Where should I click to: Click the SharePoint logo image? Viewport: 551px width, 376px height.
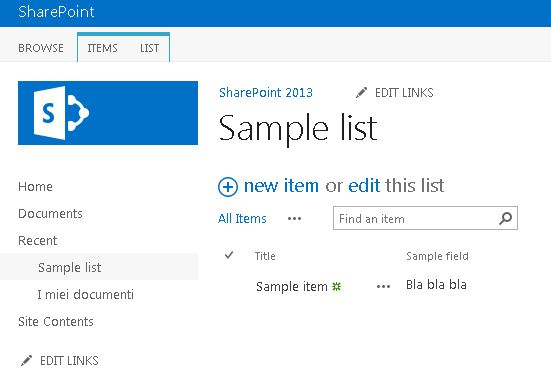(x=108, y=113)
